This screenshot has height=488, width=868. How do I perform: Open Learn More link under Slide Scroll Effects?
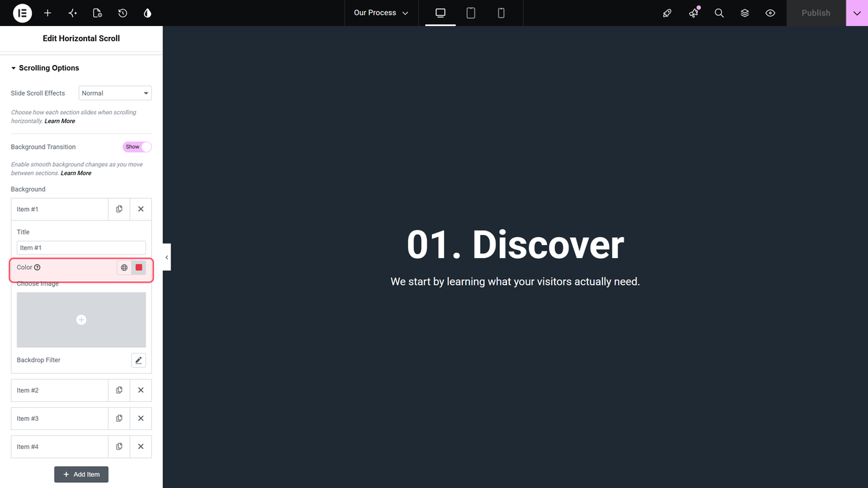[x=60, y=121]
